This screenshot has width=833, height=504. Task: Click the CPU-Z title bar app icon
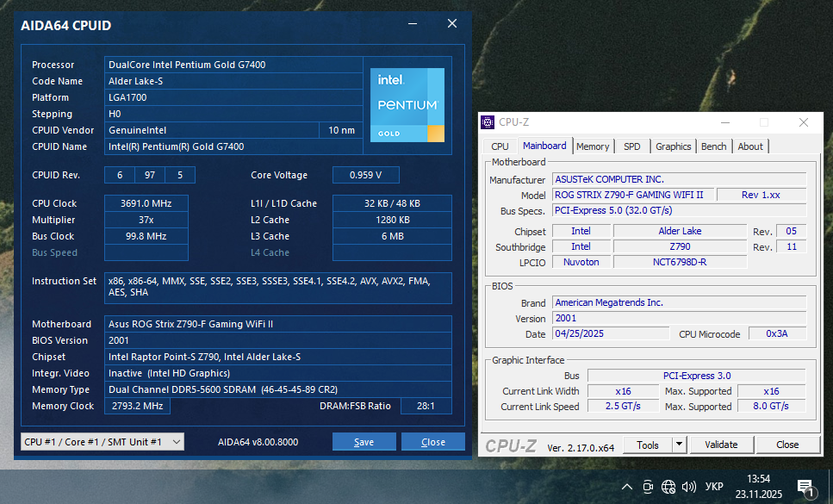[488, 122]
